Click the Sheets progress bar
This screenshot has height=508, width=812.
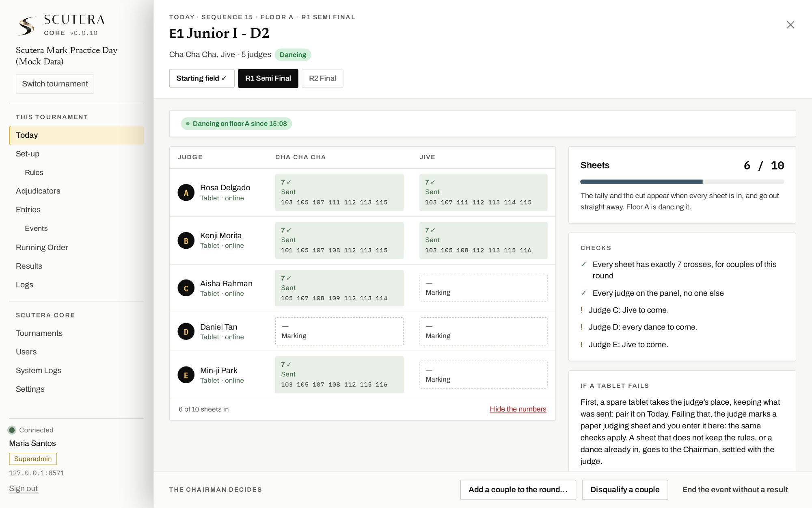click(x=682, y=182)
